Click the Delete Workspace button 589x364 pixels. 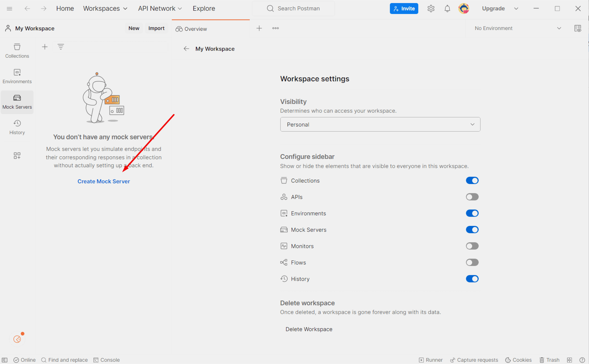(309, 329)
